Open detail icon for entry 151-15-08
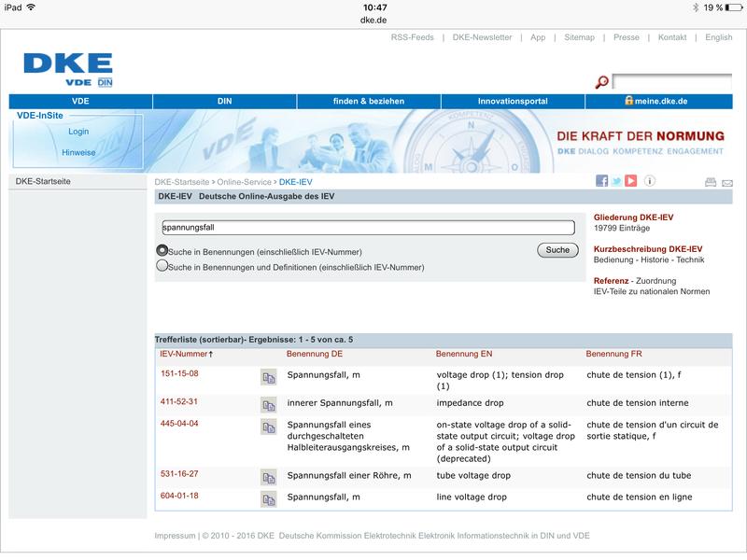 (269, 377)
